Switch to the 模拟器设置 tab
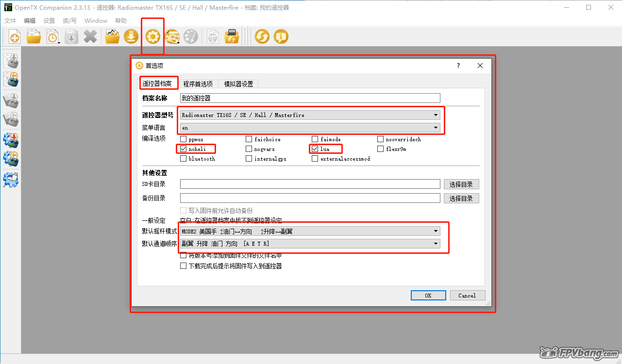This screenshot has width=622, height=364. (x=238, y=84)
